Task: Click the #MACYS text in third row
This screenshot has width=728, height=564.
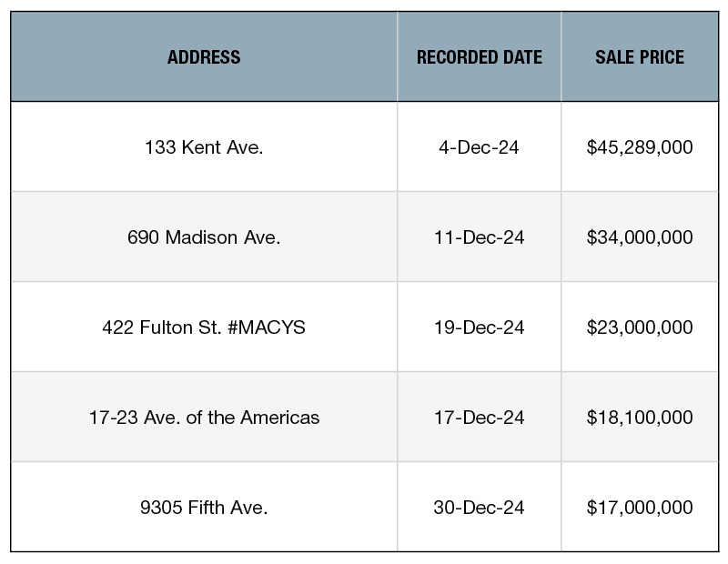Action: [x=267, y=327]
